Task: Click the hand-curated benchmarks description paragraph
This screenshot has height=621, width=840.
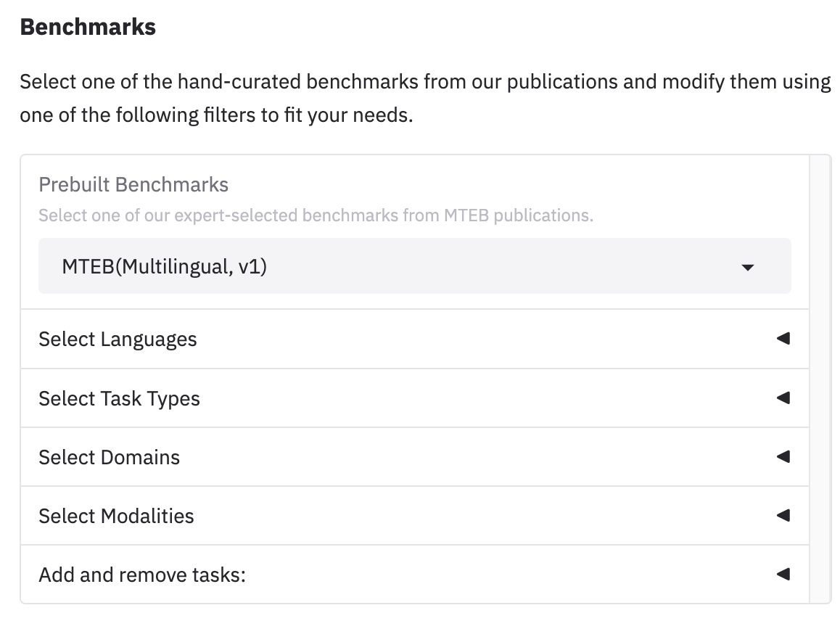Action: (x=424, y=98)
